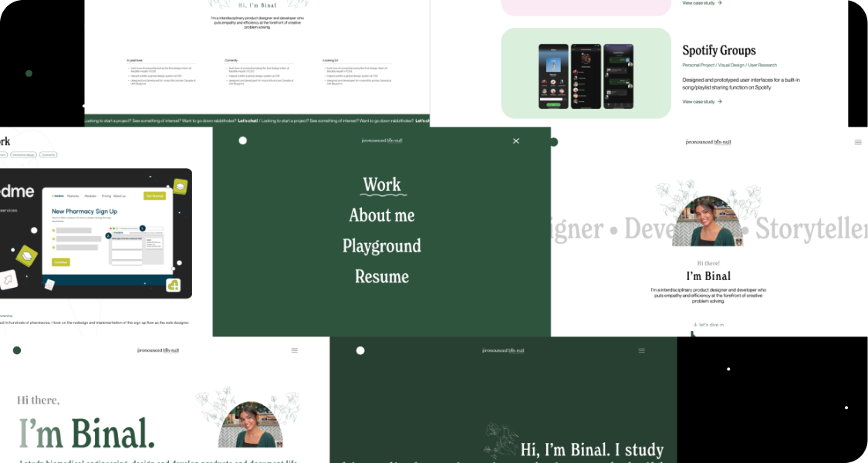The image size is (868, 463).
Task: Click 'Personal Project / Visual Design / User Research' text
Action: point(730,66)
